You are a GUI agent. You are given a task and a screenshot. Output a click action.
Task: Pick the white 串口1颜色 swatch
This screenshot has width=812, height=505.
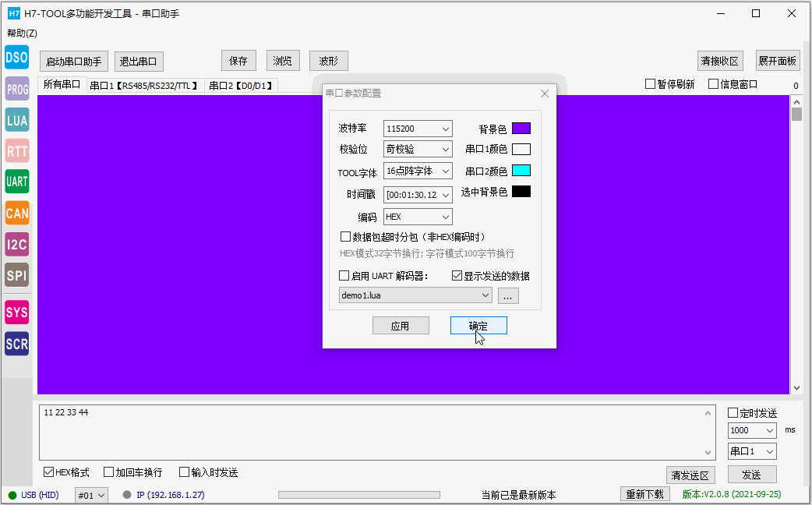coord(521,149)
